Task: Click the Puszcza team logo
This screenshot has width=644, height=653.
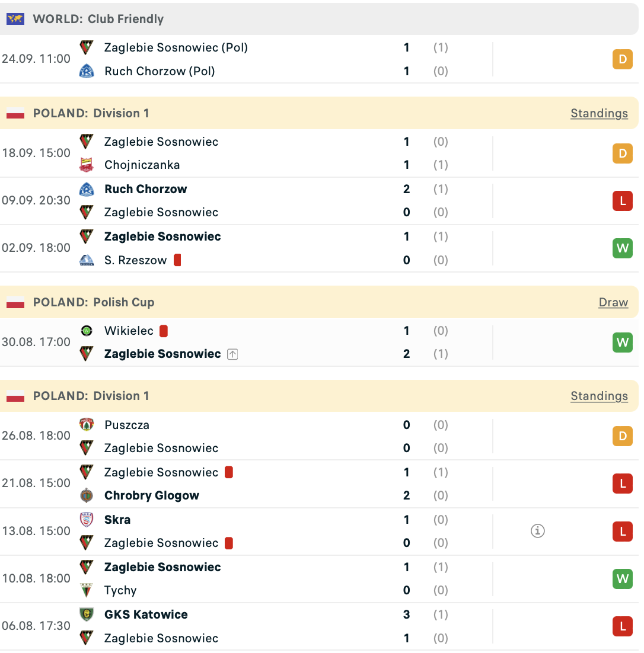Action: coord(87,425)
